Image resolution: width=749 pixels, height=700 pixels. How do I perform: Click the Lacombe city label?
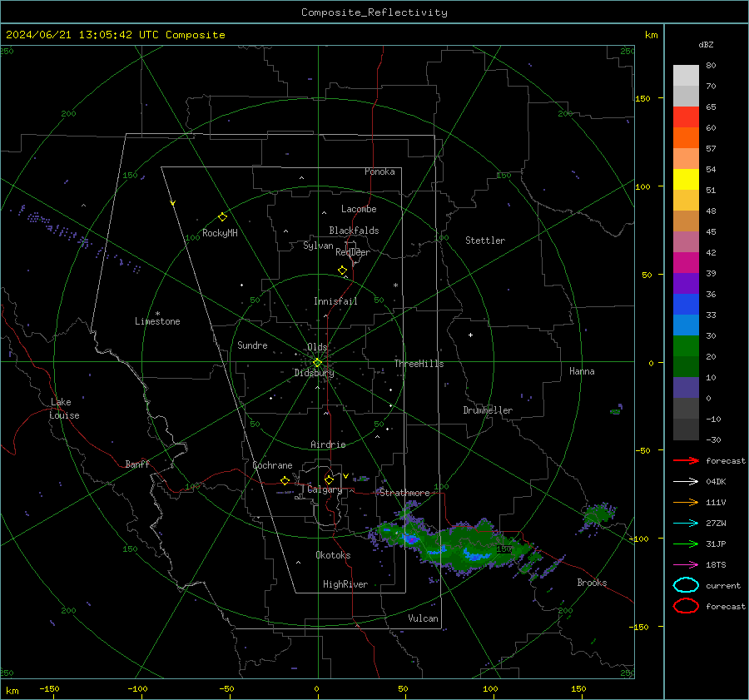pos(359,209)
